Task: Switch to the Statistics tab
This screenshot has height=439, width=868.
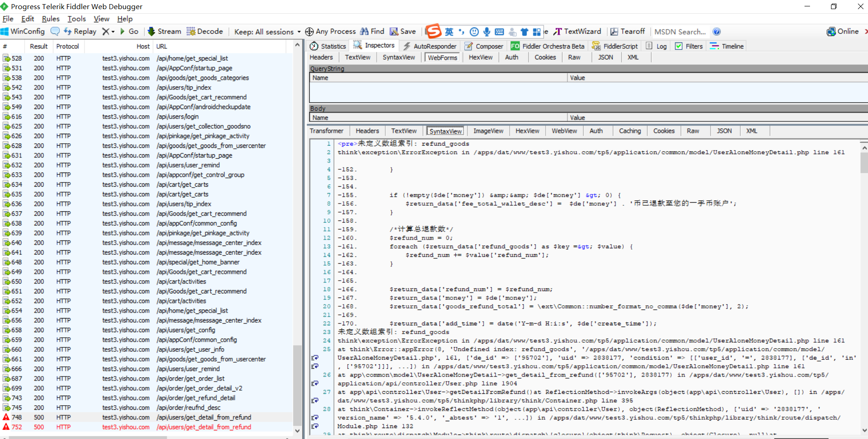Action: point(328,46)
